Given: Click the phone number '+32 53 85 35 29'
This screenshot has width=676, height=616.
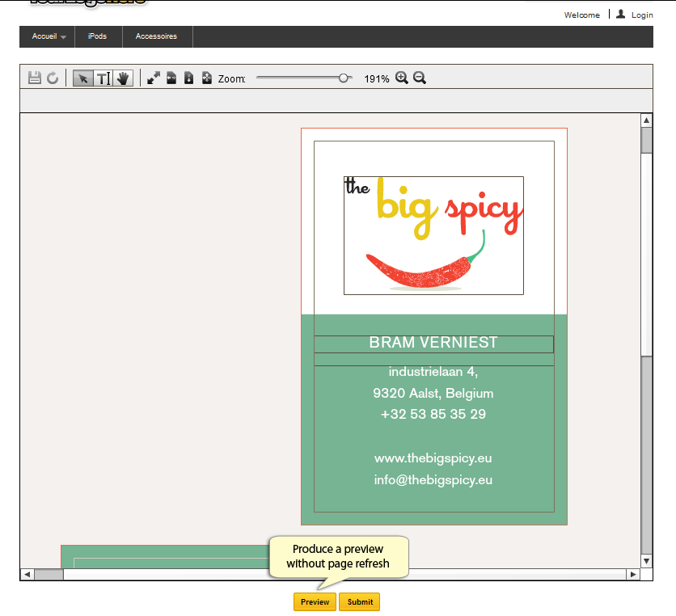Looking at the screenshot, I should (x=433, y=414).
